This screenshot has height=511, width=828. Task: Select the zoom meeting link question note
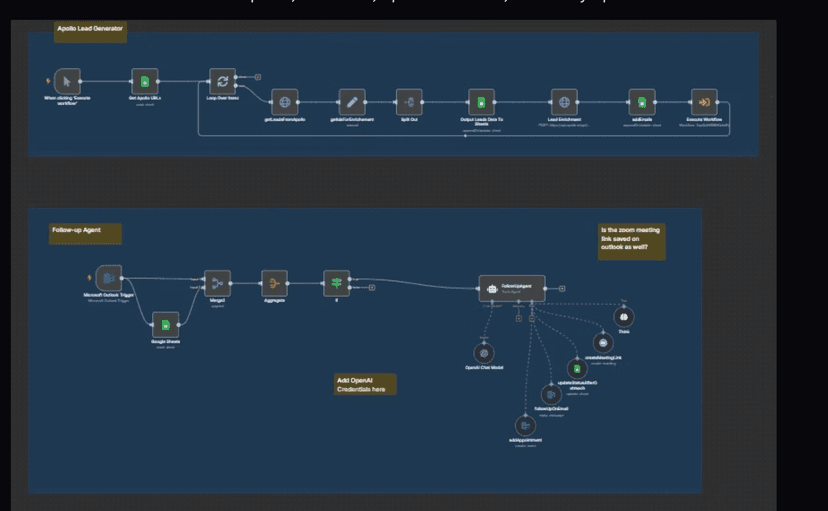(x=630, y=242)
